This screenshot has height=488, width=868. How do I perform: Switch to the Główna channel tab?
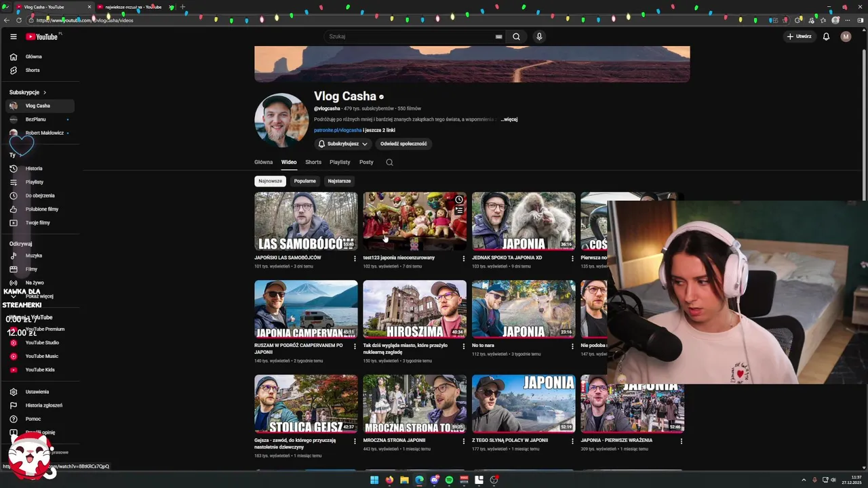point(264,163)
